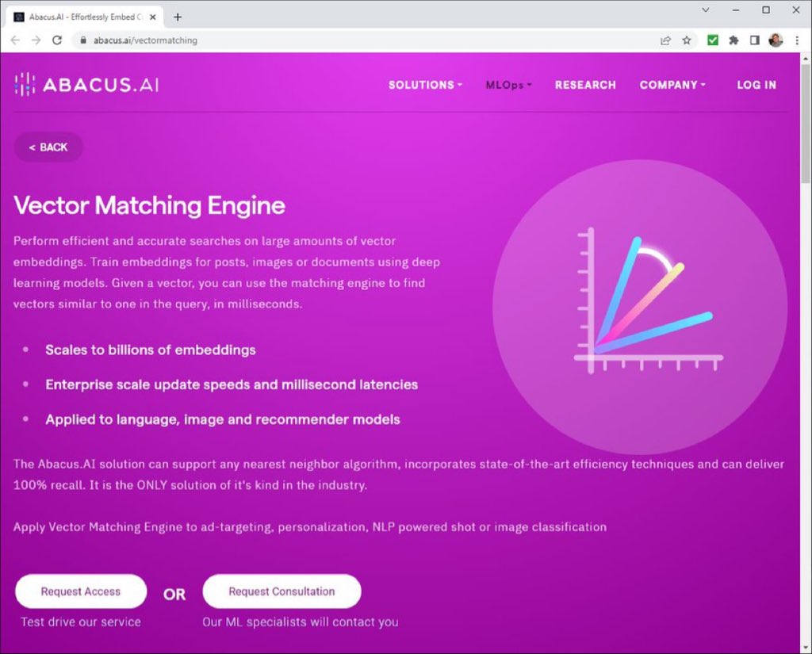Open the profile avatar menu
The height and width of the screenshot is (654, 812).
[776, 40]
